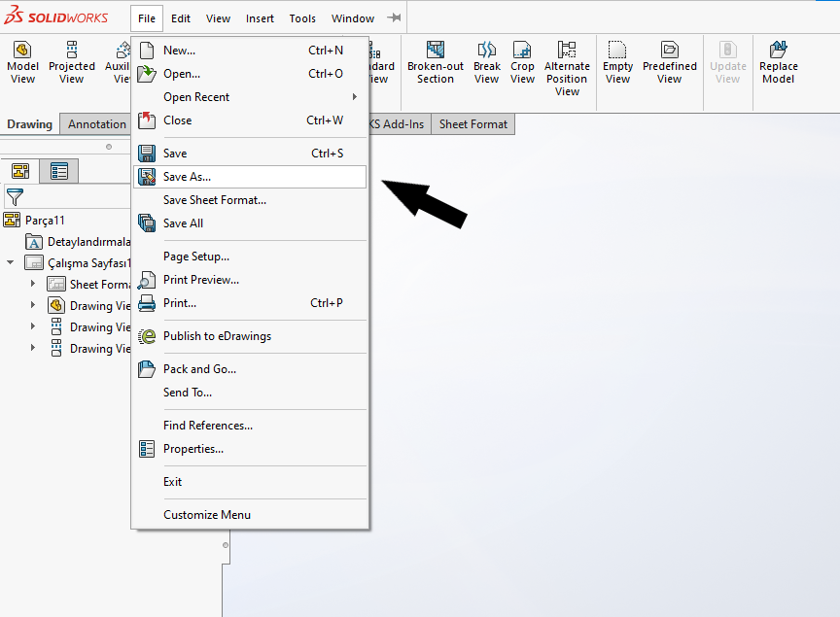Click the Replace Model icon
The image size is (840, 617).
coord(778,51)
